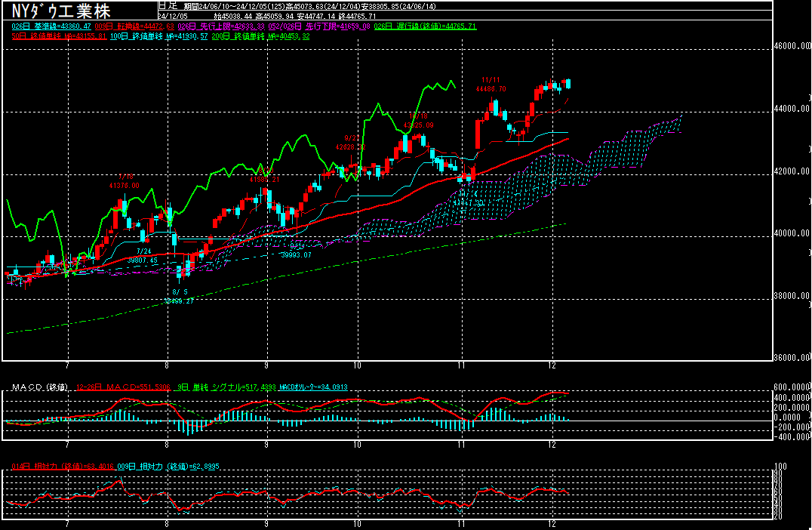Viewport: 812px width, 530px height.
Task: Click the 7/18 41376.00 high annotation
Action: tap(125, 180)
